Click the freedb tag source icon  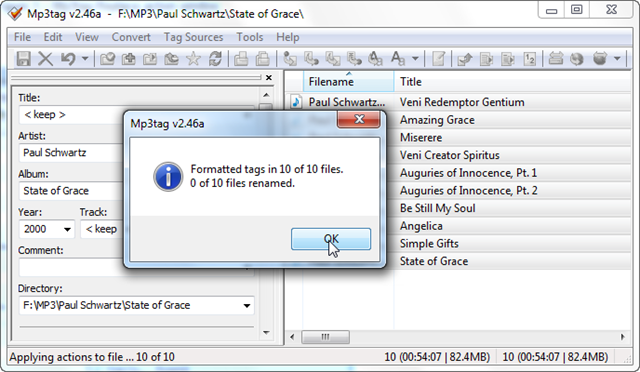pyautogui.click(x=556, y=59)
